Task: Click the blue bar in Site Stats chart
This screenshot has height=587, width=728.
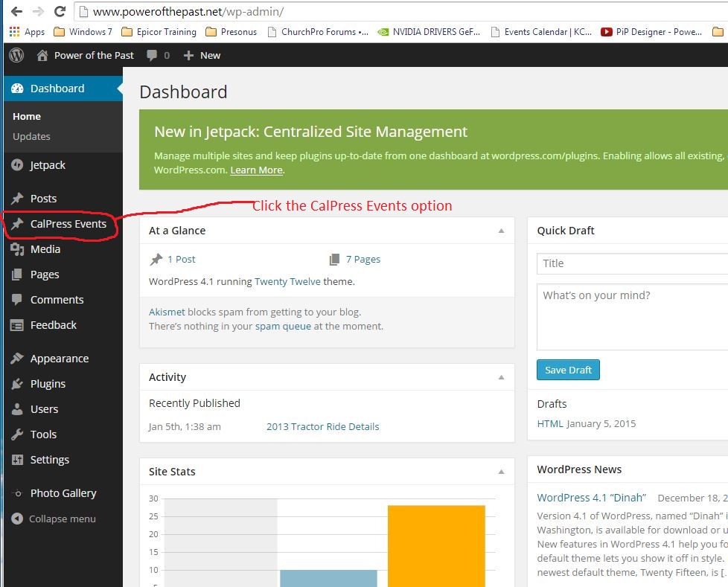Action: pos(328,578)
